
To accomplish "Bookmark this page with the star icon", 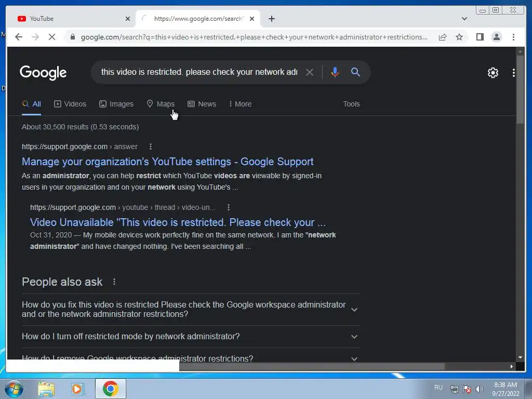I will click(459, 37).
